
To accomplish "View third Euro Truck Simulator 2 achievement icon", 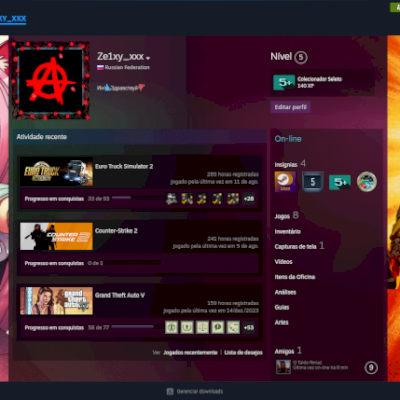I will click(x=202, y=199).
